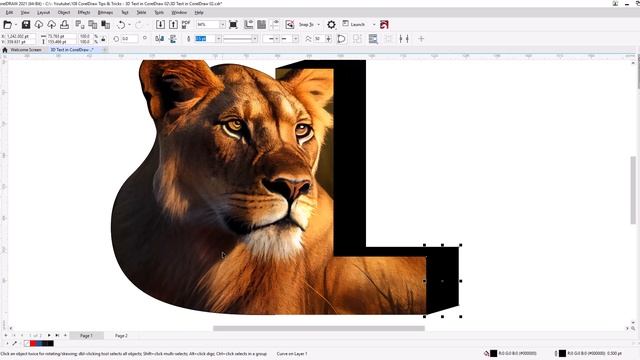Click the pen outline width icon
Viewport: 640px width, 360px height.
(x=188, y=39)
